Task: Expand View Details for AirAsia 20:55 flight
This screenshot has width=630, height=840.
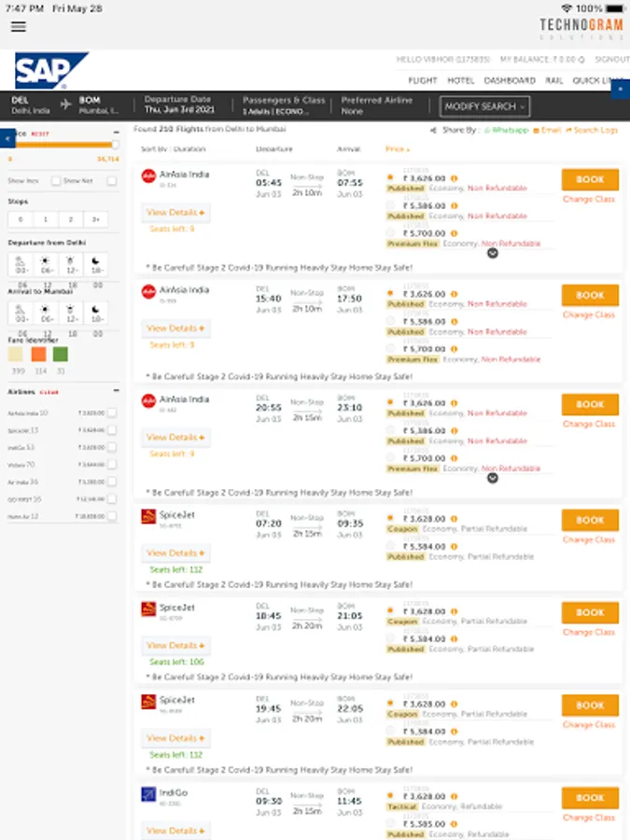Action: point(175,438)
